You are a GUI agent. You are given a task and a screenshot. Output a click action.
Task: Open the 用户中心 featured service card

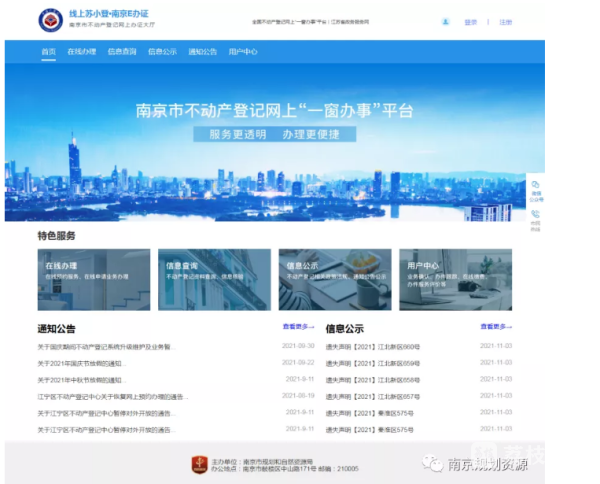coord(455,279)
